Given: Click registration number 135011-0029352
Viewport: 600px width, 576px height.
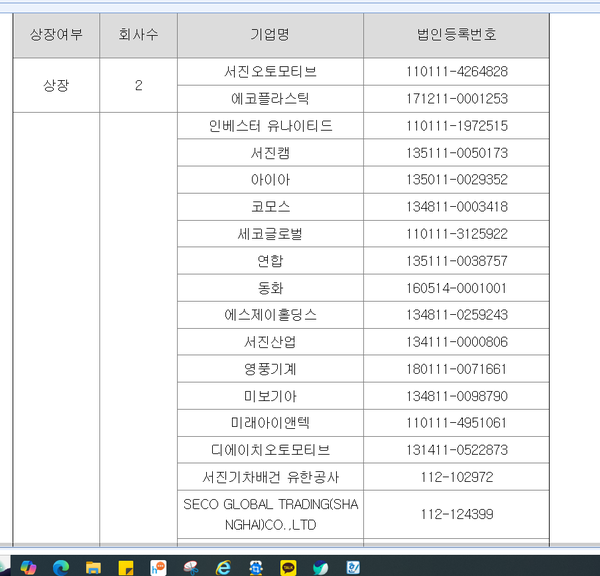Looking at the screenshot, I should pos(457,180).
